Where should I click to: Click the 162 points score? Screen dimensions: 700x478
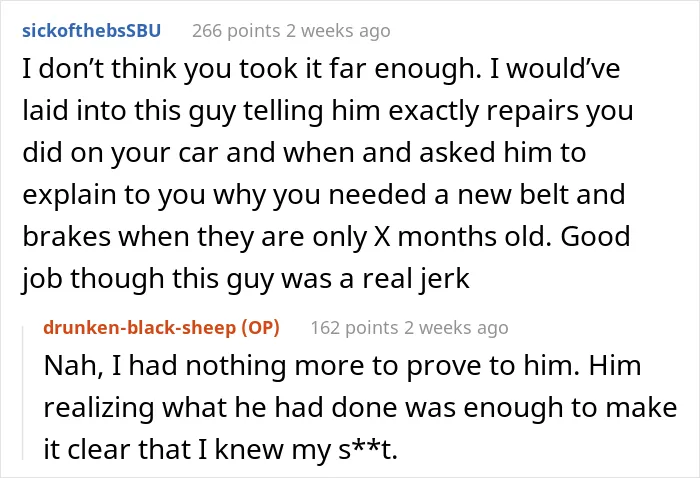coord(354,328)
